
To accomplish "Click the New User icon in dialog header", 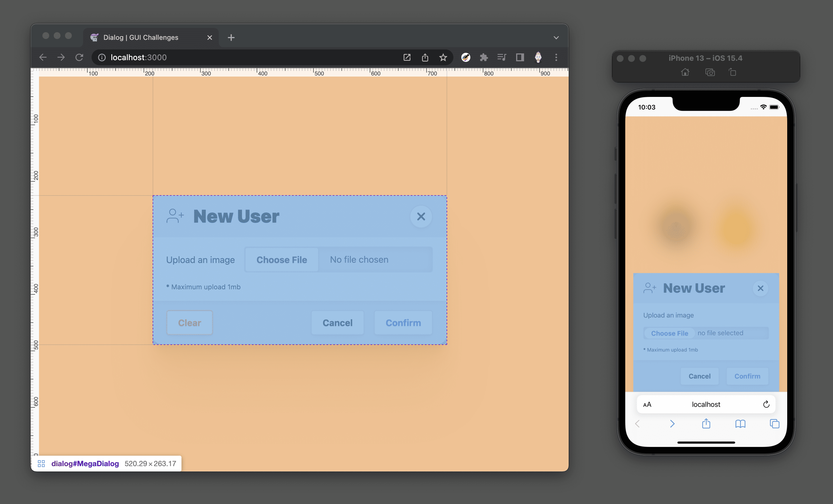I will coord(174,216).
